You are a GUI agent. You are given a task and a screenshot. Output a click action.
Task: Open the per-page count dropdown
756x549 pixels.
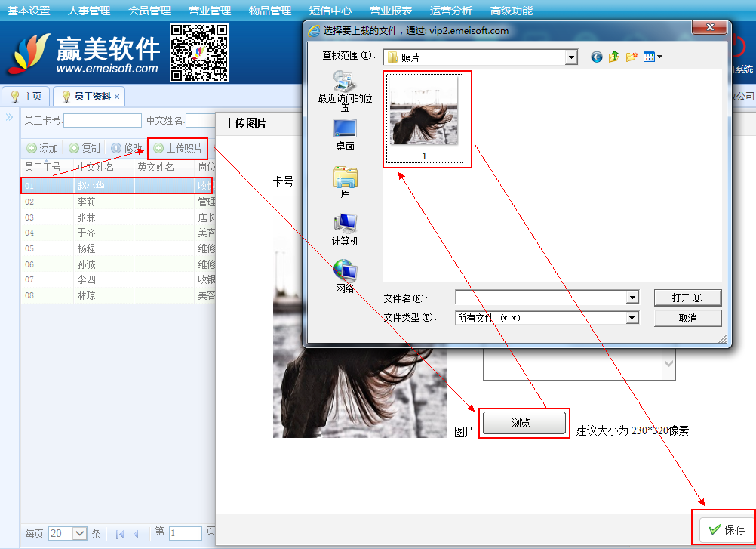(80, 533)
